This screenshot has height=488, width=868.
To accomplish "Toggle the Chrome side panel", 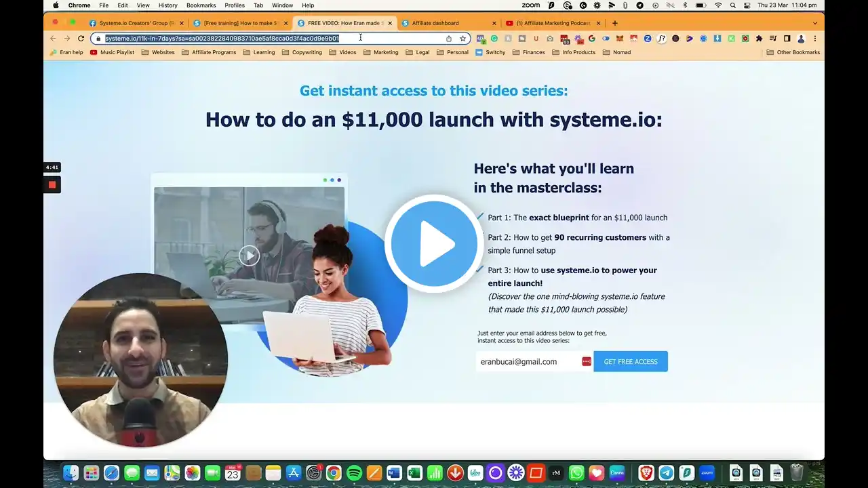I will [x=787, y=39].
